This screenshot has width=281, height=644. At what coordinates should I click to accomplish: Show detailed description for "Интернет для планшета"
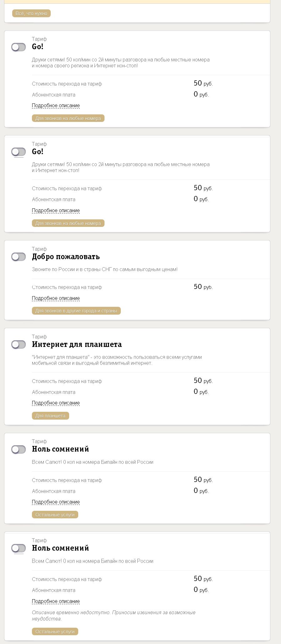pyautogui.click(x=56, y=403)
